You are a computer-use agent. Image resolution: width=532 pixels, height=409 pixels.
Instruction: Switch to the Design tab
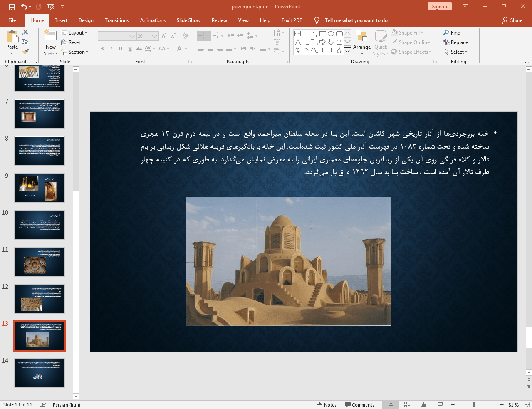[x=86, y=20]
